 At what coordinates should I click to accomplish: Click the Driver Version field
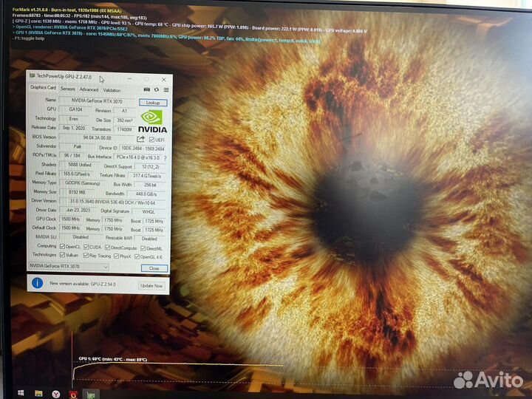112,202
